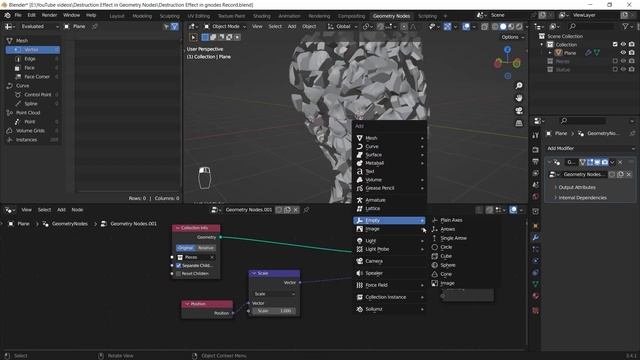Toggle Separate Children checkbox
This screenshot has height=360, width=640.
tap(178, 265)
